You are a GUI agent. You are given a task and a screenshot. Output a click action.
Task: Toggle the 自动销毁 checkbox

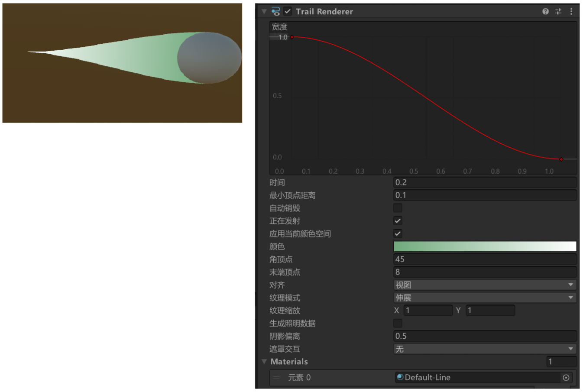(x=398, y=208)
